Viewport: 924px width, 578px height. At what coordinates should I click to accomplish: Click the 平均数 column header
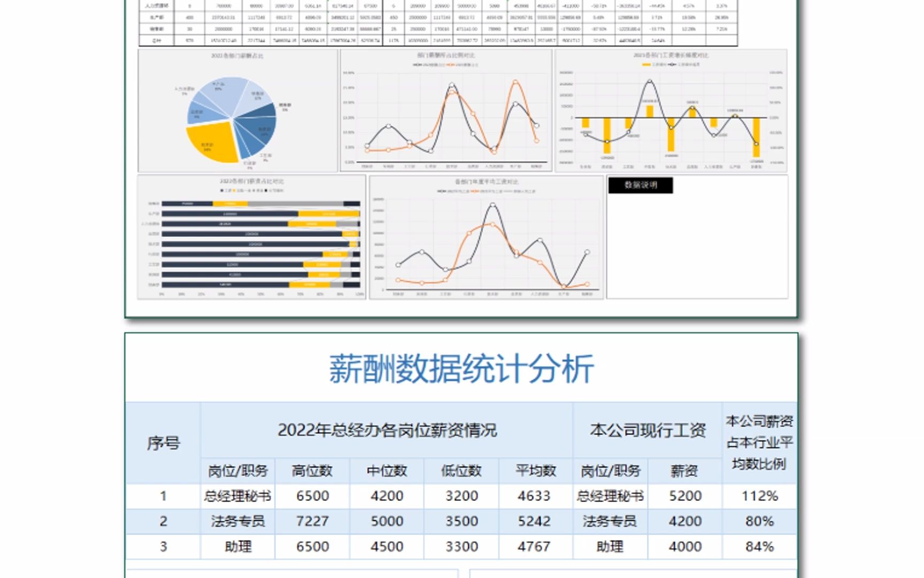(536, 471)
